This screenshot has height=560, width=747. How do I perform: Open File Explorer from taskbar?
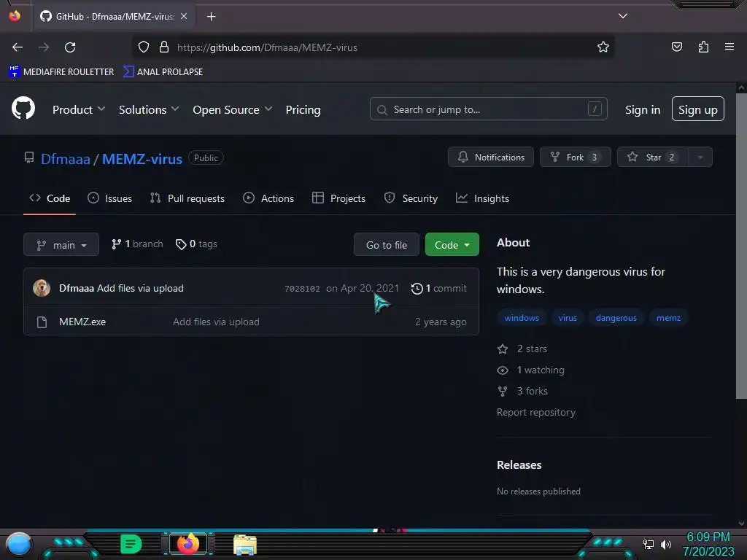click(x=245, y=544)
